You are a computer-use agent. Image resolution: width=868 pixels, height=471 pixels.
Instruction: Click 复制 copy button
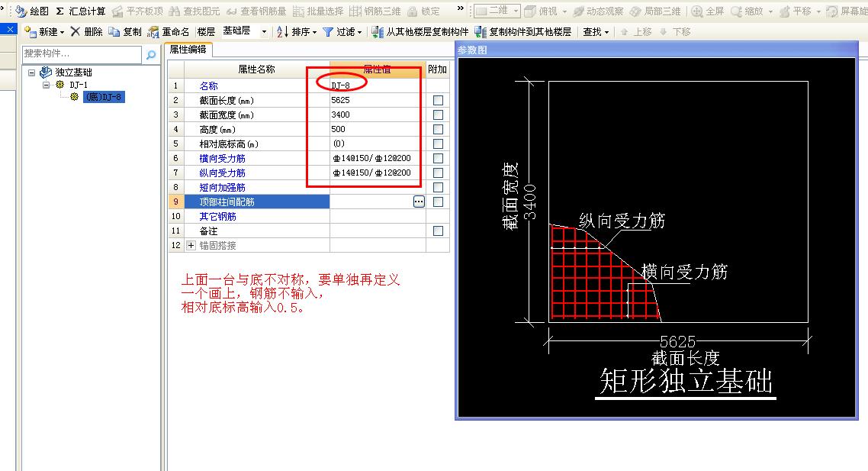[x=125, y=32]
